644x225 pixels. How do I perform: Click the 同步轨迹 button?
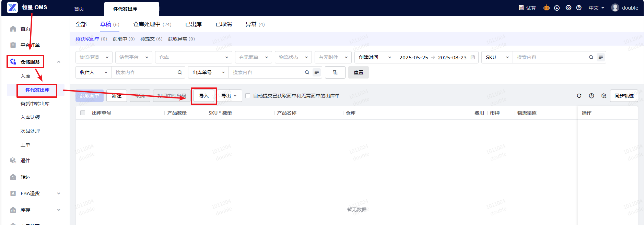(624, 96)
